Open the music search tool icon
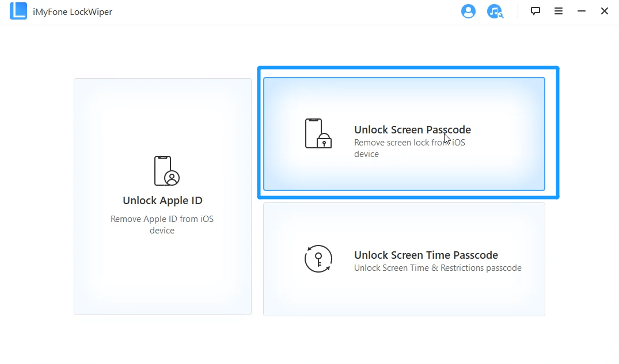Viewport: 619px width, 364px height. pyautogui.click(x=495, y=11)
